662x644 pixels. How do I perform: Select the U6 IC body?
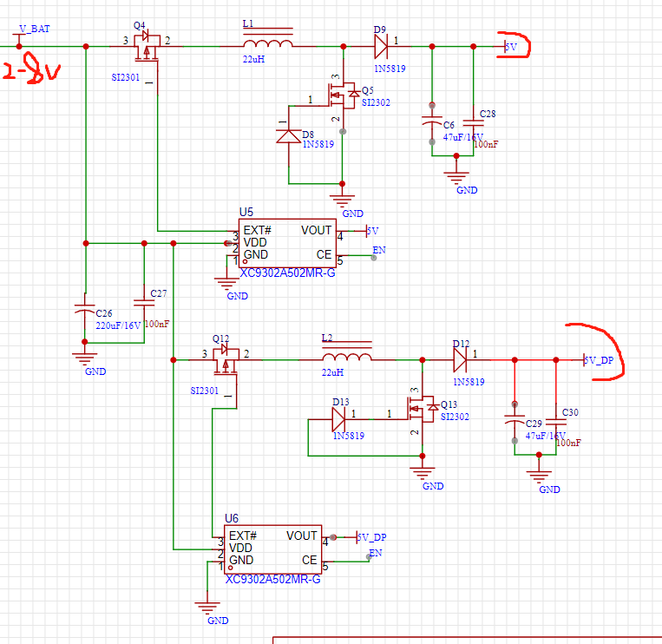pos(272,549)
